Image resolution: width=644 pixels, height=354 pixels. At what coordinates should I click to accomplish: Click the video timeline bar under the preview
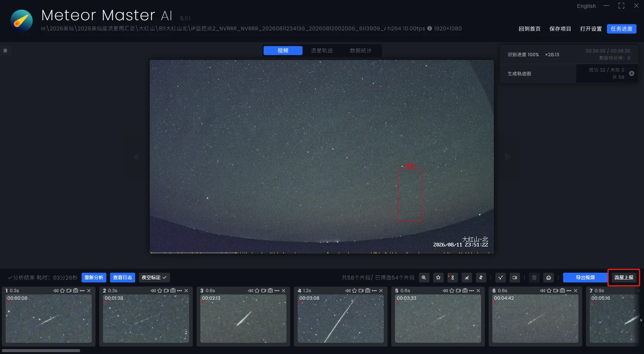pyautogui.click(x=322, y=253)
